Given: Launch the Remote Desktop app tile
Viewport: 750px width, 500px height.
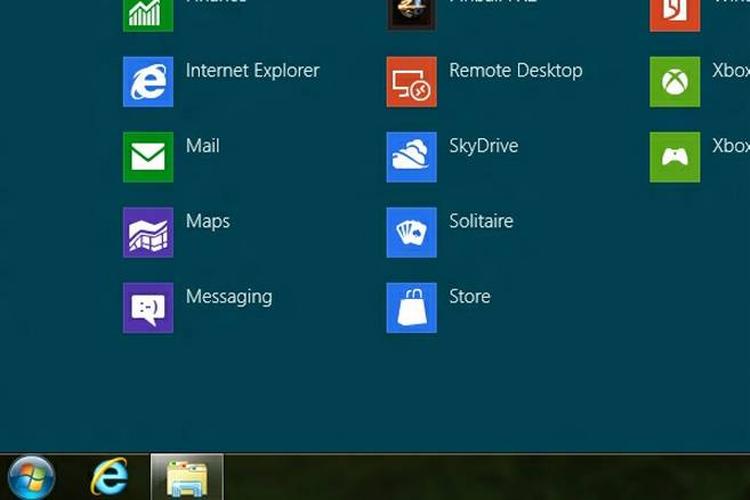Looking at the screenshot, I should tap(411, 82).
